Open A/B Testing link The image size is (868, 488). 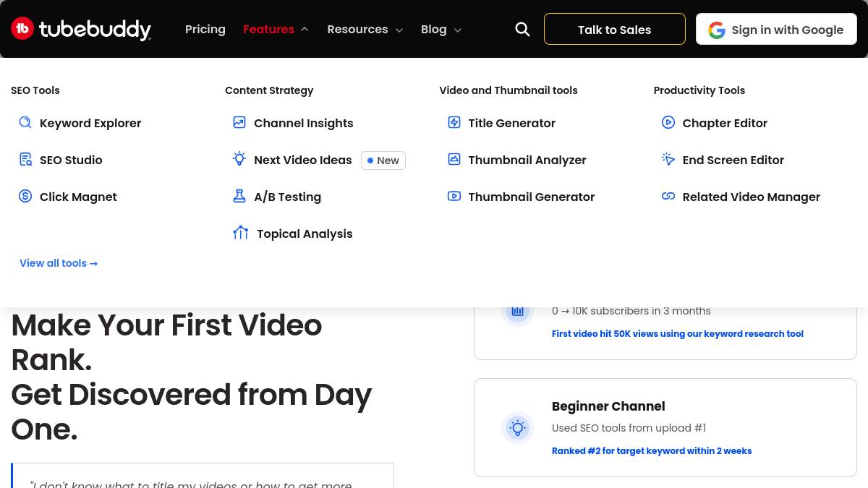coord(288,197)
